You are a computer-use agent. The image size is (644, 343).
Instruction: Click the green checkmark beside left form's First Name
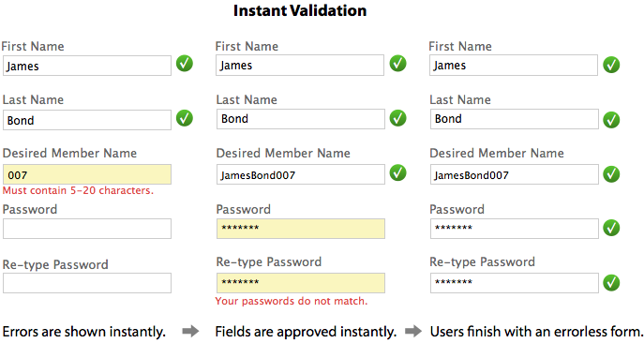coord(185,64)
